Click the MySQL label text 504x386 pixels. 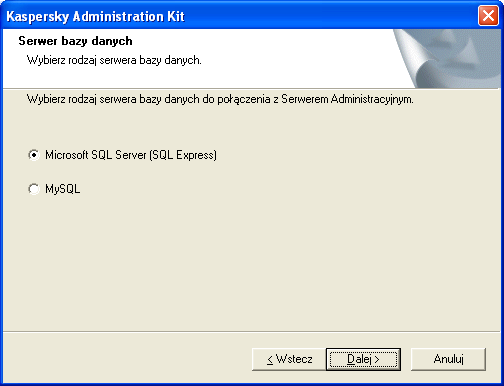pyautogui.click(x=63, y=189)
